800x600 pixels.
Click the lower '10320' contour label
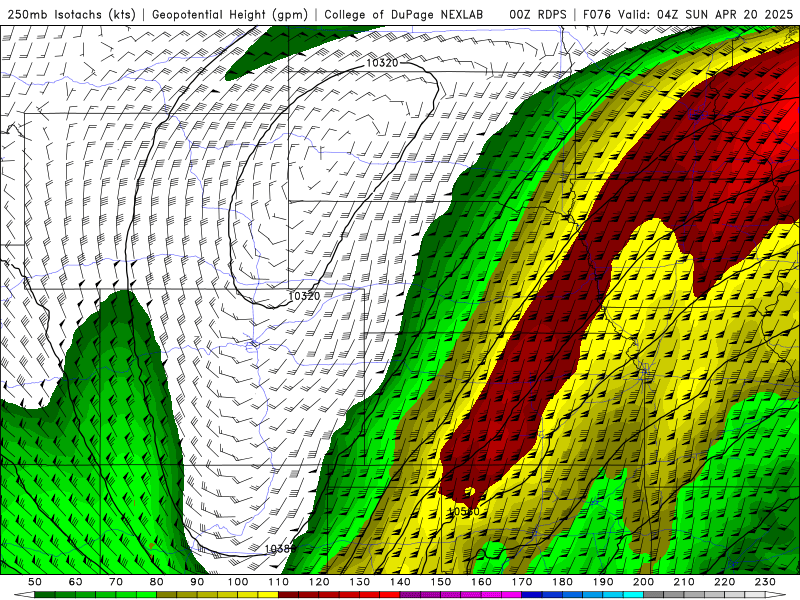pyautogui.click(x=304, y=296)
